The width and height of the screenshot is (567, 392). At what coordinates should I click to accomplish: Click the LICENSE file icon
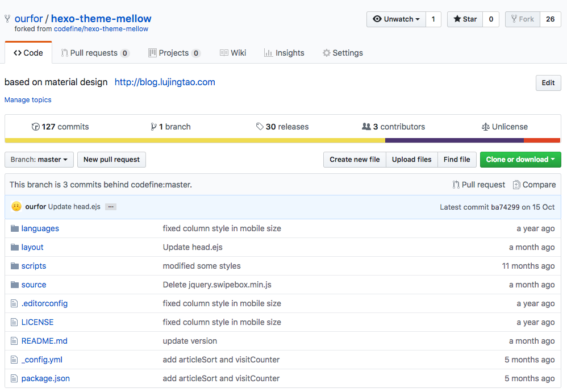tap(14, 323)
